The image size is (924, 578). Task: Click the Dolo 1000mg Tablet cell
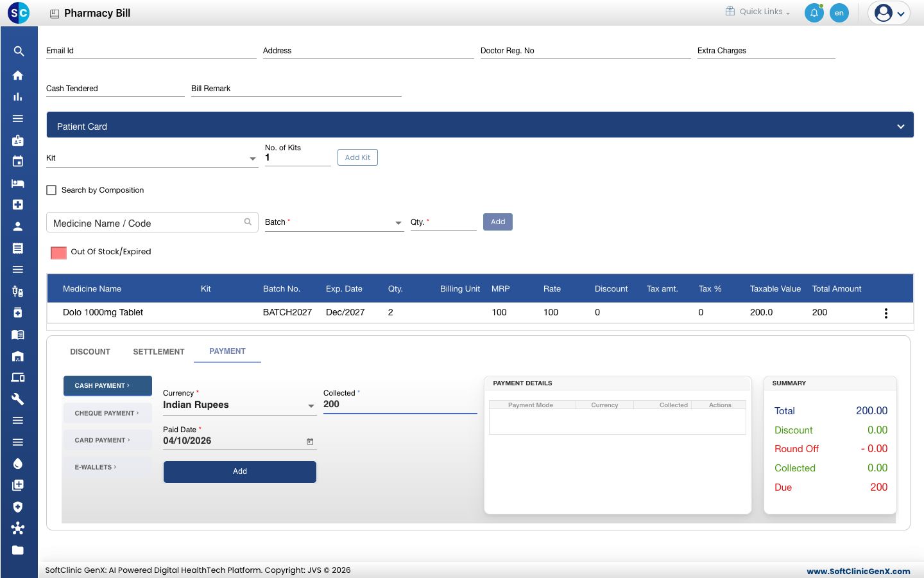click(x=103, y=313)
